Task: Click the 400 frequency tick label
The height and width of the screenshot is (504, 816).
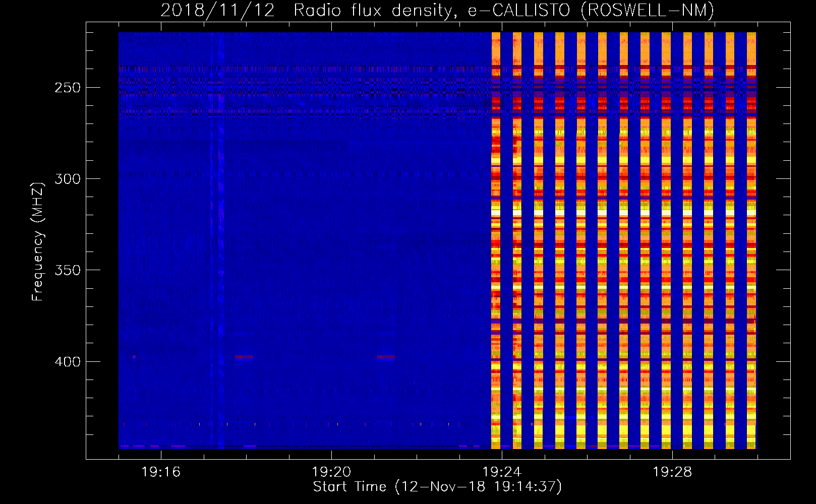Action: pyautogui.click(x=68, y=362)
